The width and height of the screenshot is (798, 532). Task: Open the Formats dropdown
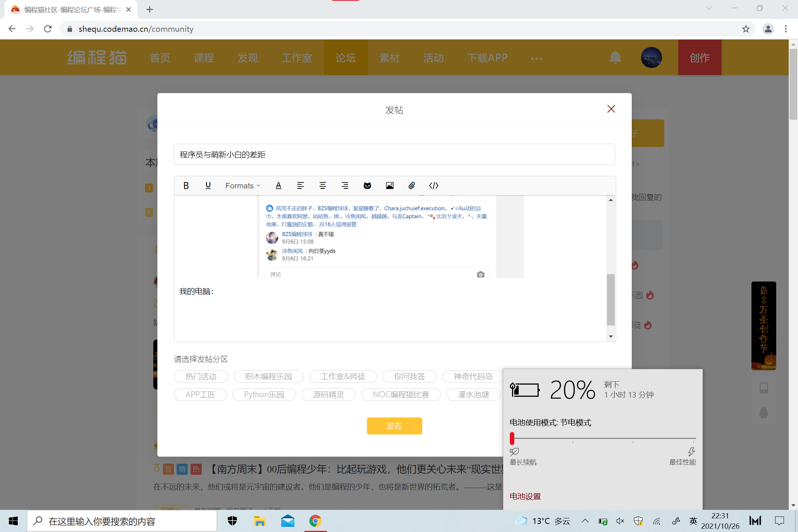tap(243, 185)
